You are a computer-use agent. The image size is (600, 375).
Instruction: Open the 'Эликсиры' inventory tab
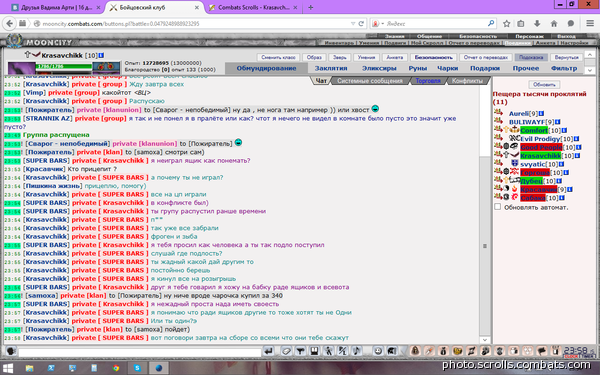(x=379, y=68)
